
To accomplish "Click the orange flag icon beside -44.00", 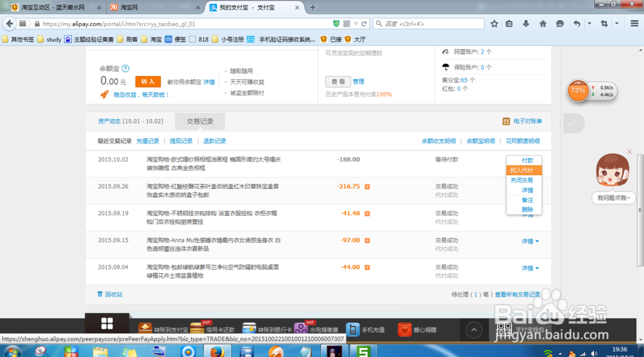I will click(367, 267).
